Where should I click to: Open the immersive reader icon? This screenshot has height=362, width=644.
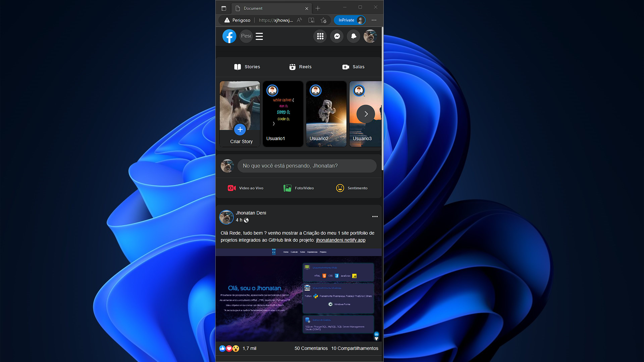tap(311, 20)
